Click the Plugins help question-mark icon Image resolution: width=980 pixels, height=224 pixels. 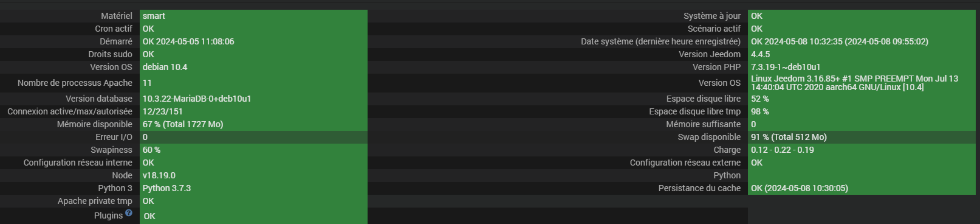tap(129, 213)
